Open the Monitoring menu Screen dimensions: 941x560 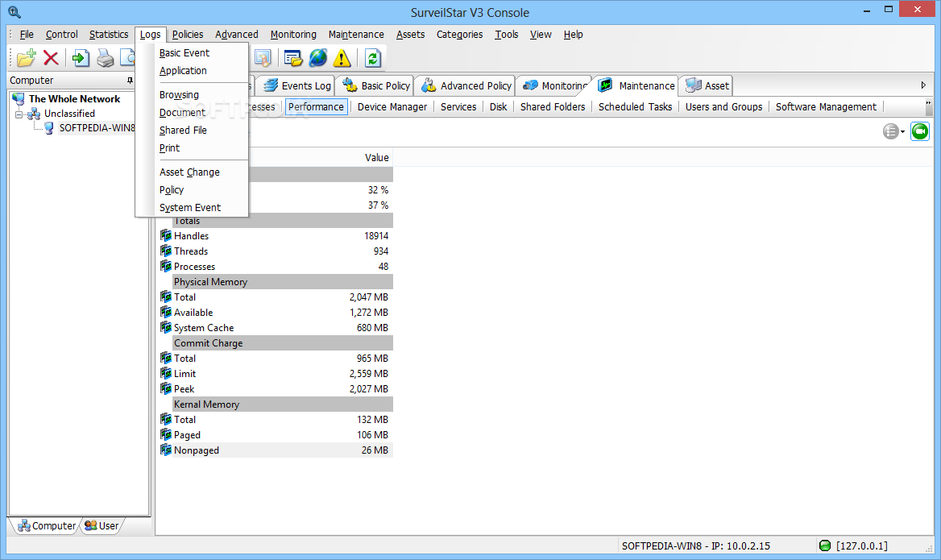pyautogui.click(x=293, y=34)
